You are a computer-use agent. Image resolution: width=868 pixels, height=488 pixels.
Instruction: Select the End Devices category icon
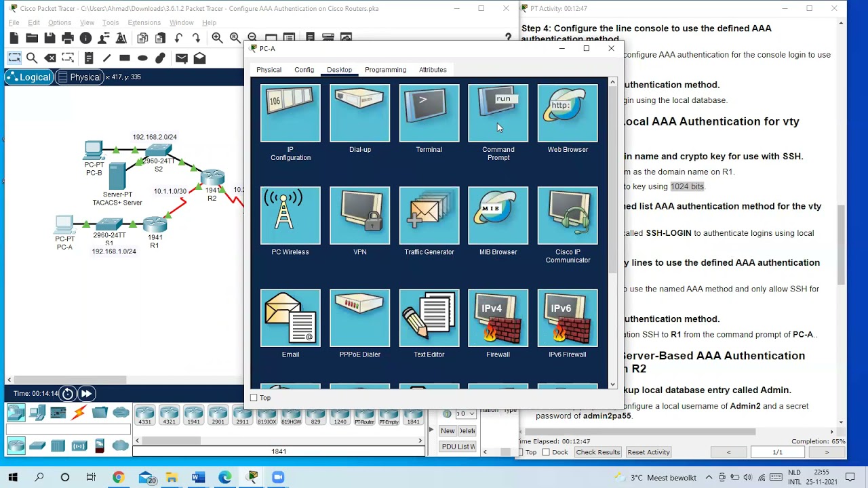coord(37,412)
